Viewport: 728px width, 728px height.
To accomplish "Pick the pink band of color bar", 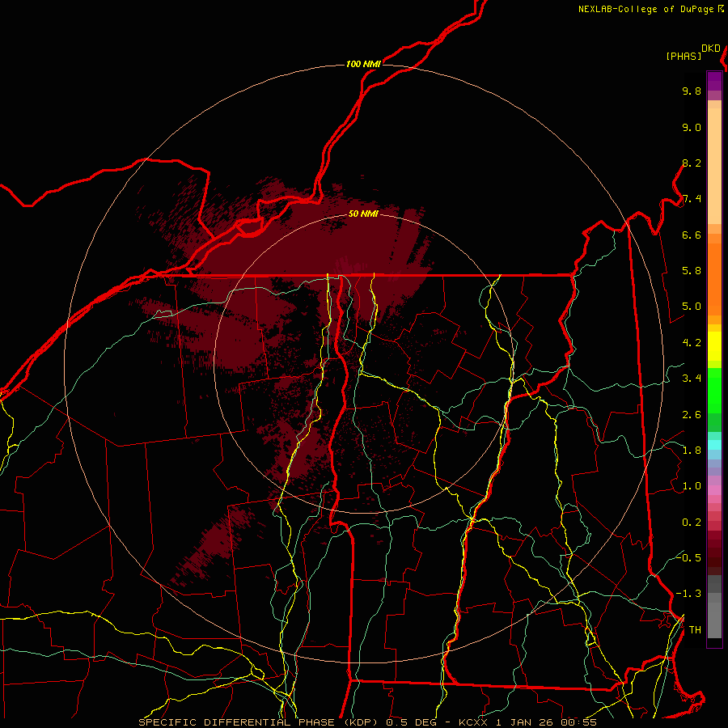I will point(714,490).
